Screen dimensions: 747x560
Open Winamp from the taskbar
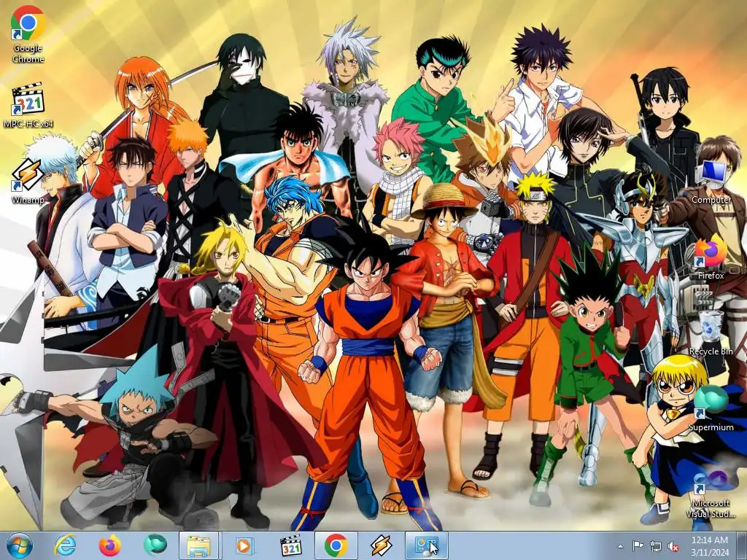(x=381, y=545)
